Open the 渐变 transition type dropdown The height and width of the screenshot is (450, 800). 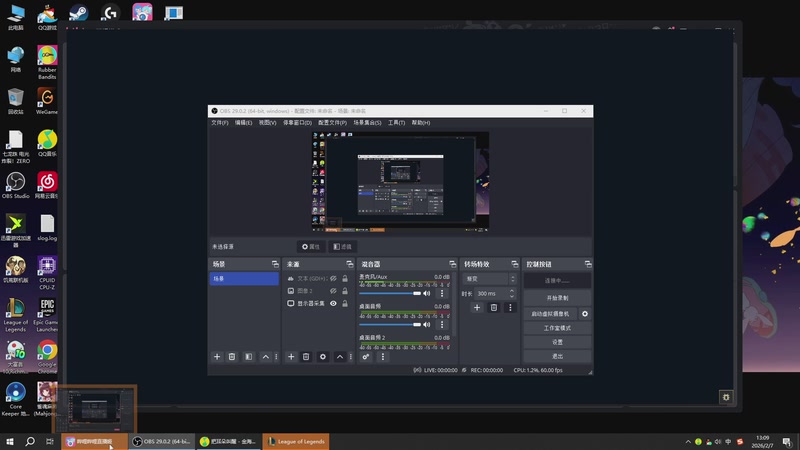[x=489, y=279]
